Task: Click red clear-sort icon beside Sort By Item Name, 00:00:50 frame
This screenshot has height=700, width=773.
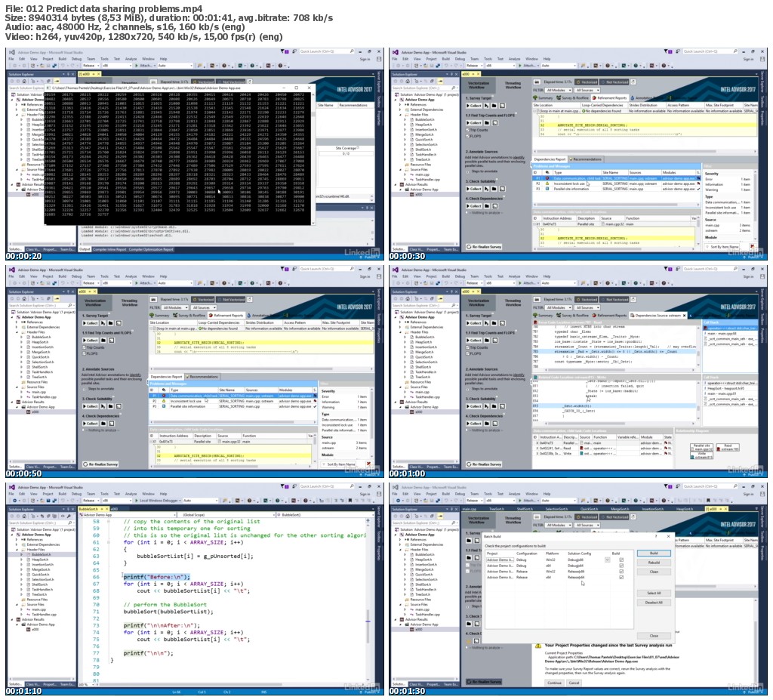Action: click(x=368, y=464)
